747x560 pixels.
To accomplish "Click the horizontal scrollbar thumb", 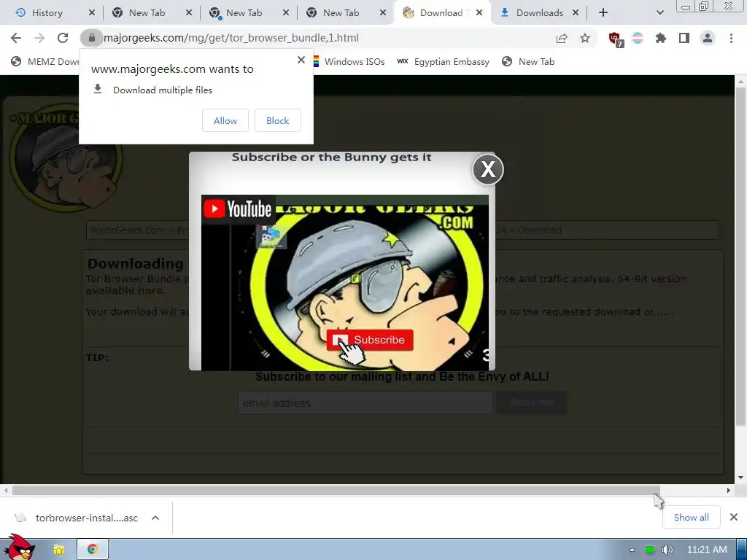I will tap(336, 490).
